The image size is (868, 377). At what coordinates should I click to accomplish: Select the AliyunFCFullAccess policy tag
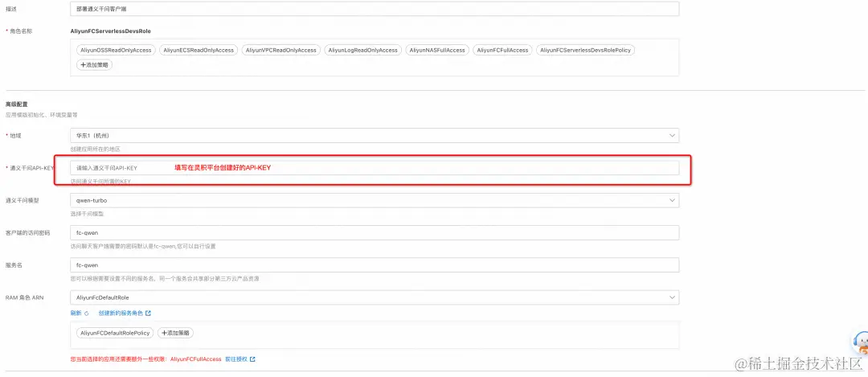502,51
